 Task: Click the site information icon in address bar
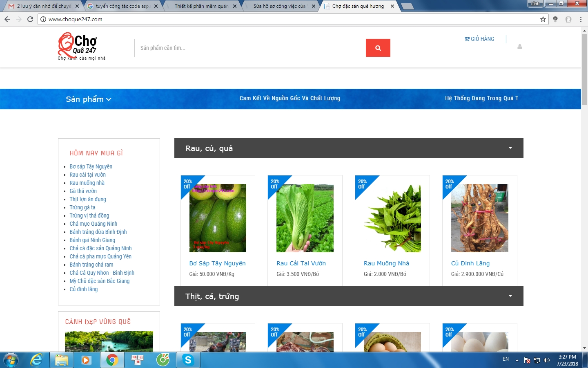[x=43, y=19]
